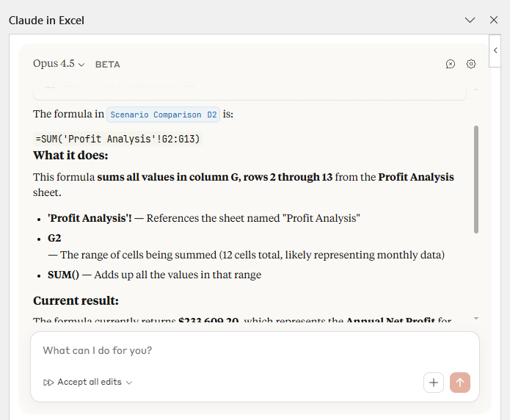
Task: Collapse the side pane with the left chevron
Action: 497,50
